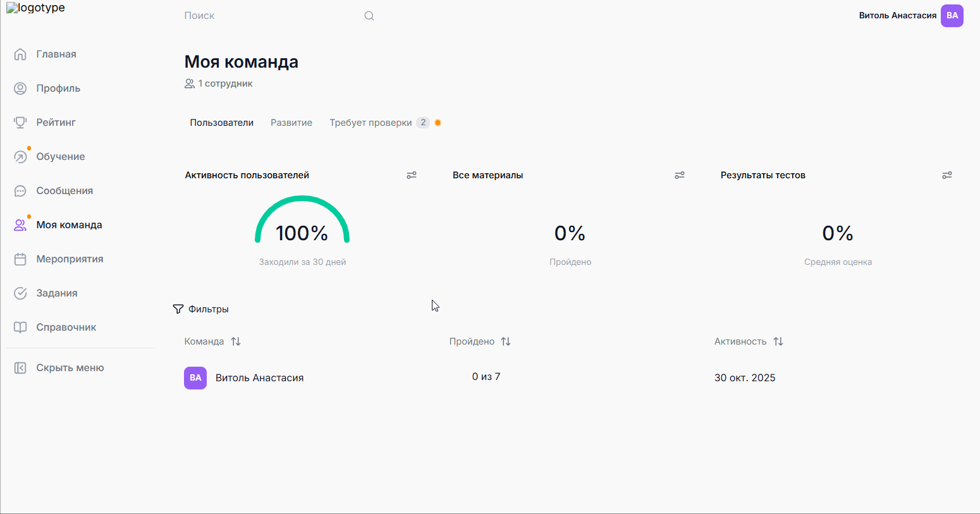Click the Сообщения chat bubble icon

click(20, 191)
